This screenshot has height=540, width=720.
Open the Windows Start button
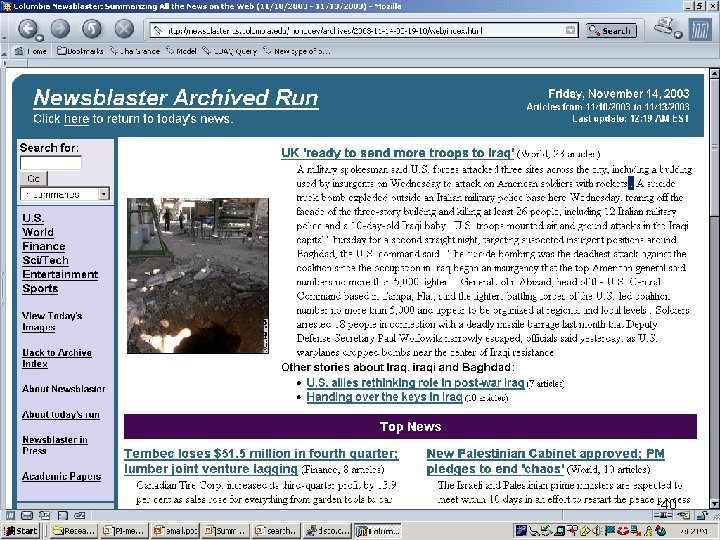pyautogui.click(x=21, y=531)
